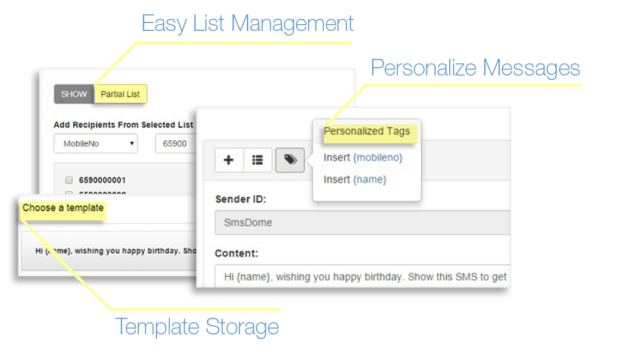Tick checkbox beside 6590000001
The image size is (644, 354).
[x=69, y=180]
